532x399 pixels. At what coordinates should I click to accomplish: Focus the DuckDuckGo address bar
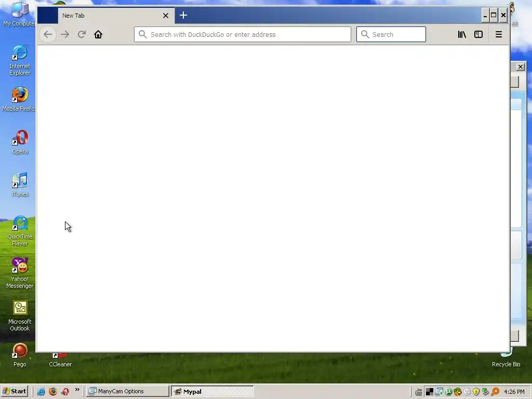(x=242, y=34)
